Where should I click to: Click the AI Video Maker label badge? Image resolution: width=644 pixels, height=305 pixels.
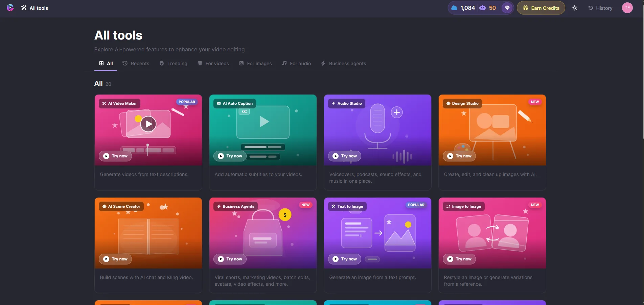[119, 103]
